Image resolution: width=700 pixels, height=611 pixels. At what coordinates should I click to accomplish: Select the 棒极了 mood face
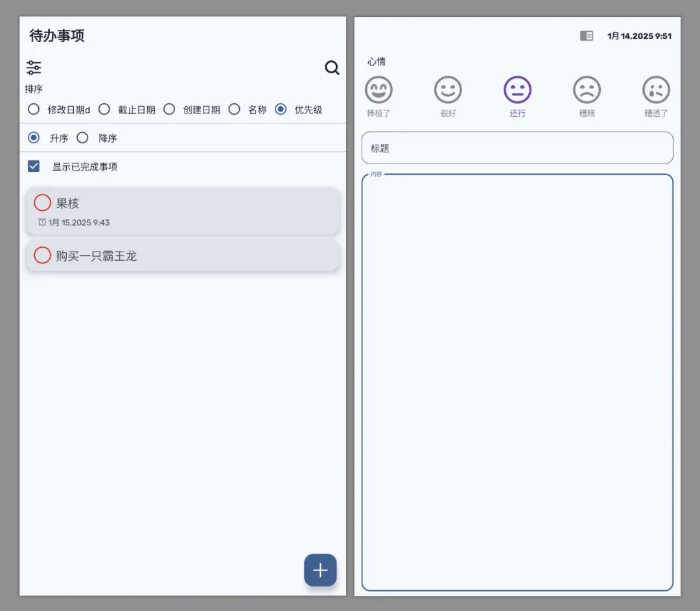(x=379, y=90)
